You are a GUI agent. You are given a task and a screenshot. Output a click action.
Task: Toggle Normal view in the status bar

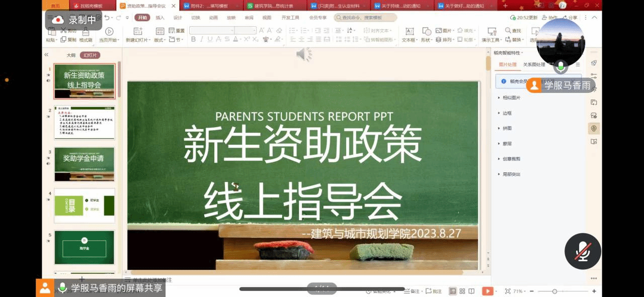click(x=453, y=291)
